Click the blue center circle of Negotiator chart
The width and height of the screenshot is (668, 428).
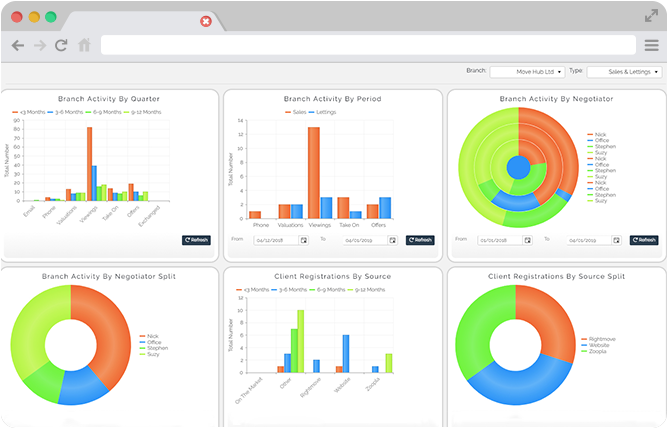coord(518,167)
